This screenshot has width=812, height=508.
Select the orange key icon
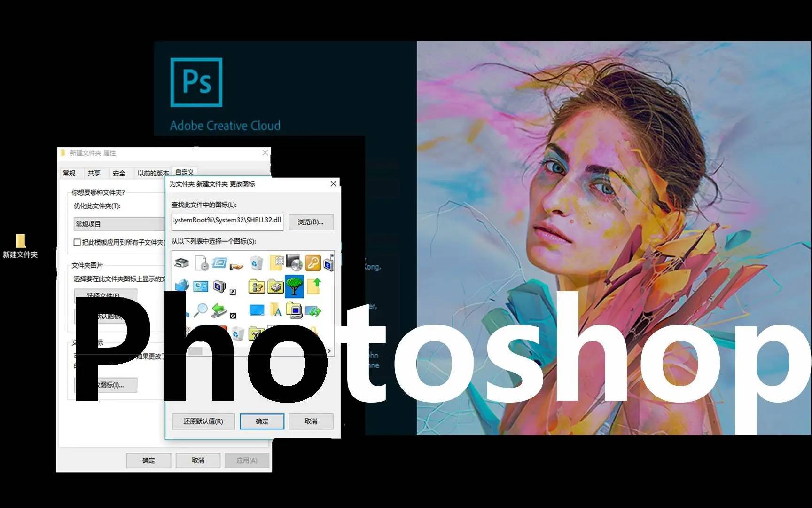(313, 262)
